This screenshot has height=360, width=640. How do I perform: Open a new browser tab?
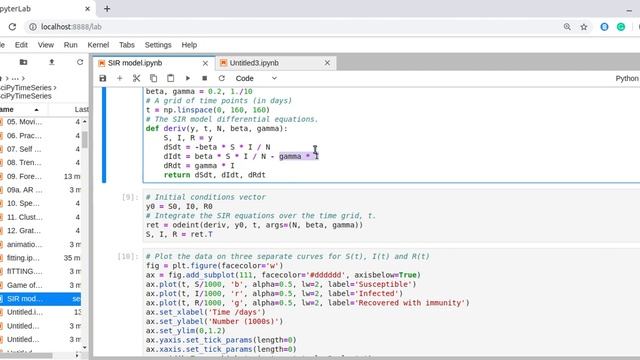pyautogui.click(x=107, y=9)
